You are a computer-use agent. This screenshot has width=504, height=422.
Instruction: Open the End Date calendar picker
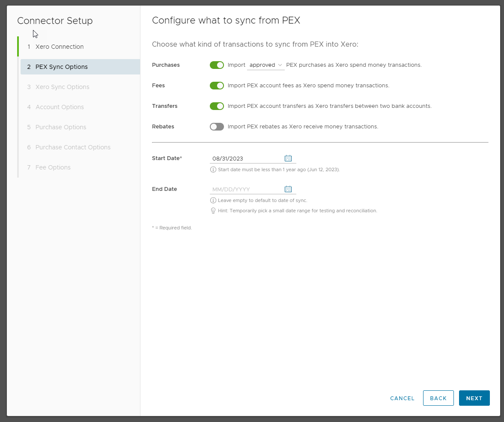pos(288,189)
